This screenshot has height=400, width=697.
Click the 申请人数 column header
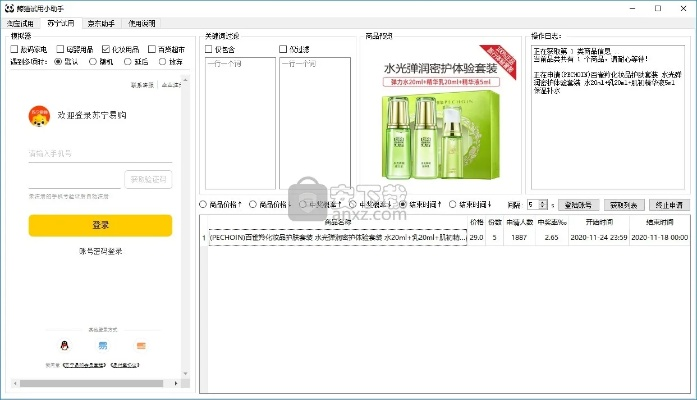tap(519, 222)
